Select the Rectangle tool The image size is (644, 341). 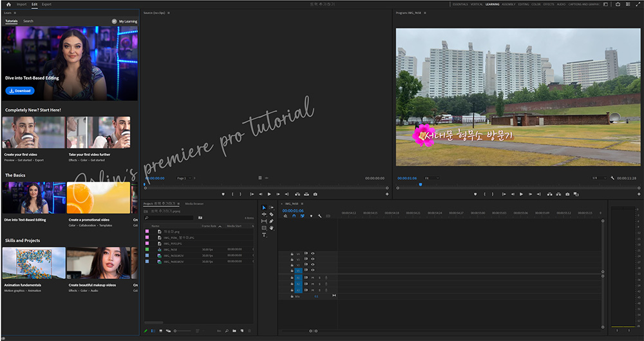click(263, 228)
